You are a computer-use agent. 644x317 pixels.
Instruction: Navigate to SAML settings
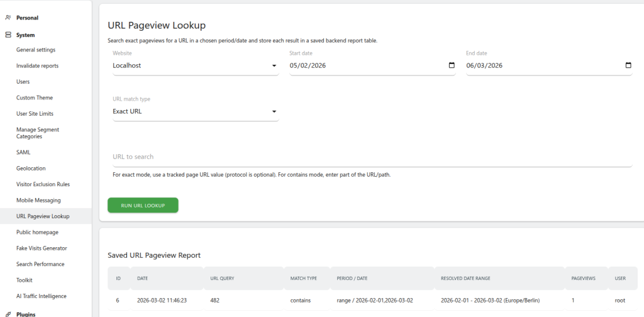(x=23, y=152)
